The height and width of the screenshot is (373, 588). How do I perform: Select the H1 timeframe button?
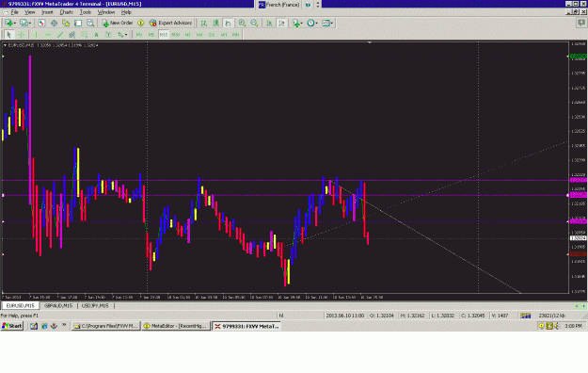point(187,35)
